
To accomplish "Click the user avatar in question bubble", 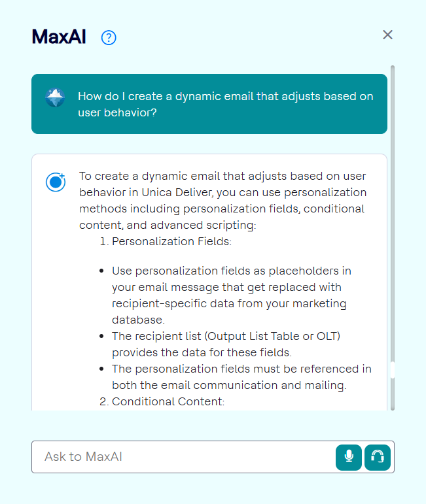I will click(x=55, y=97).
